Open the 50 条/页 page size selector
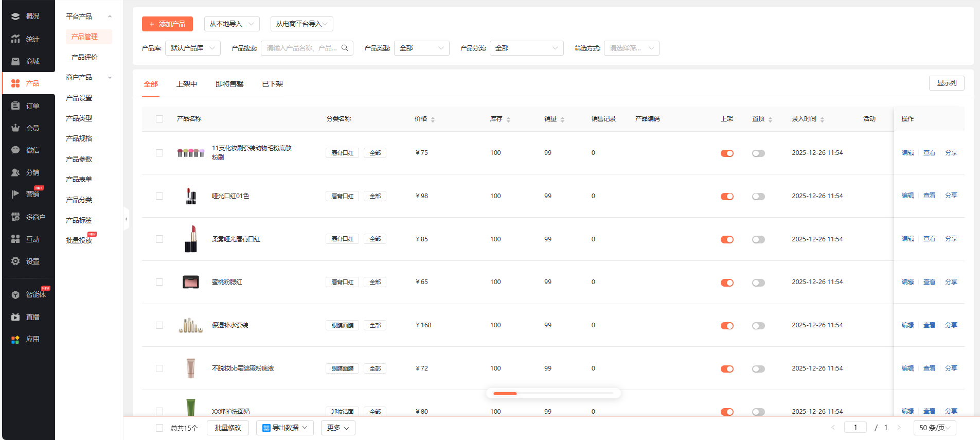This screenshot has height=440, width=980. click(934, 428)
